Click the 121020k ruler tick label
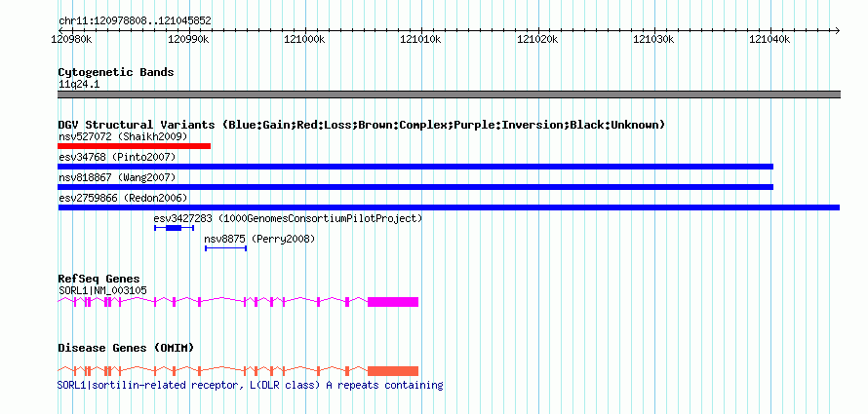 click(x=537, y=39)
